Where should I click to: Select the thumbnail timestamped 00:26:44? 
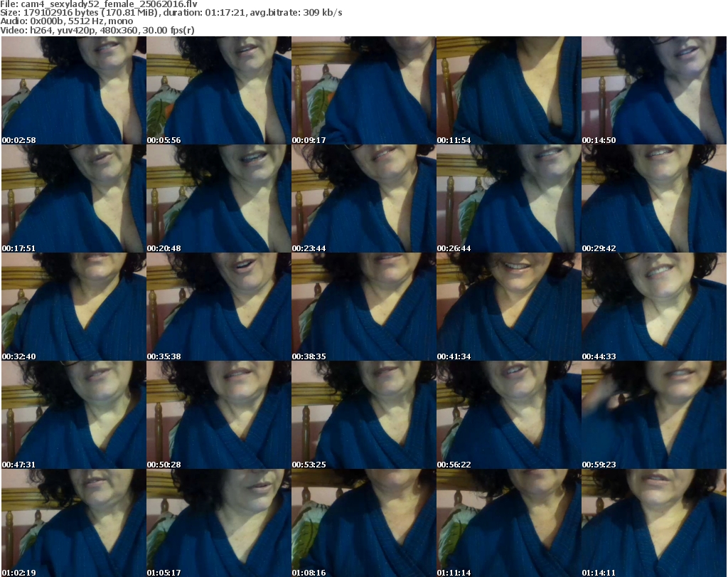[x=509, y=198]
